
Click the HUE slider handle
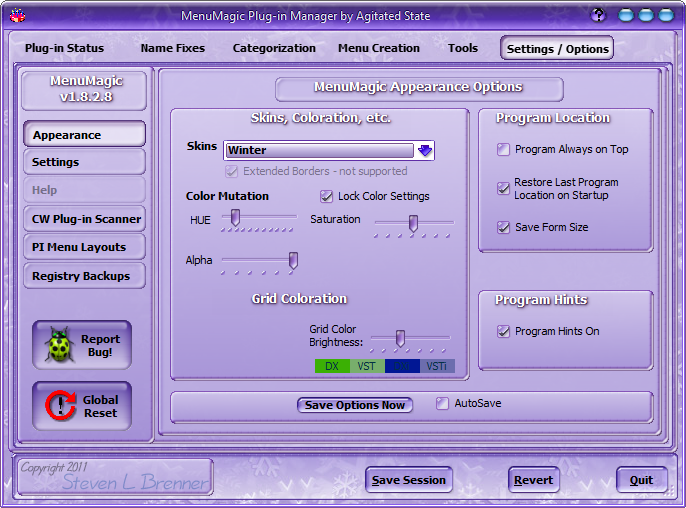click(235, 217)
